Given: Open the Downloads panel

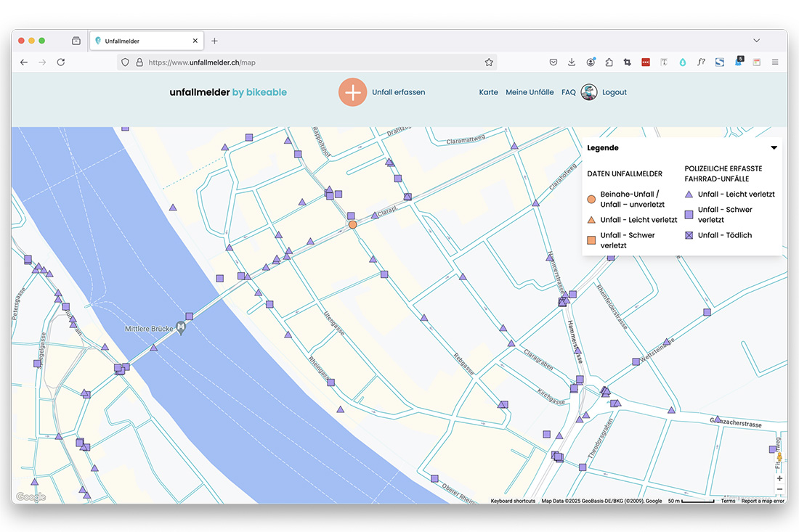Looking at the screenshot, I should (x=572, y=62).
